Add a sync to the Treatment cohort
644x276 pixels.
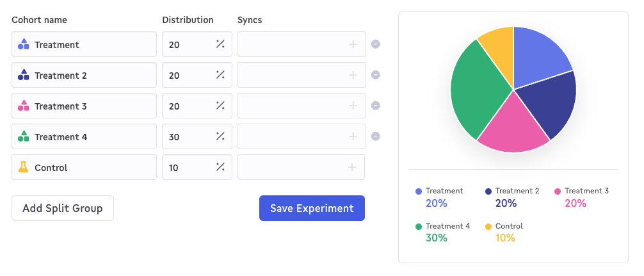(x=352, y=45)
